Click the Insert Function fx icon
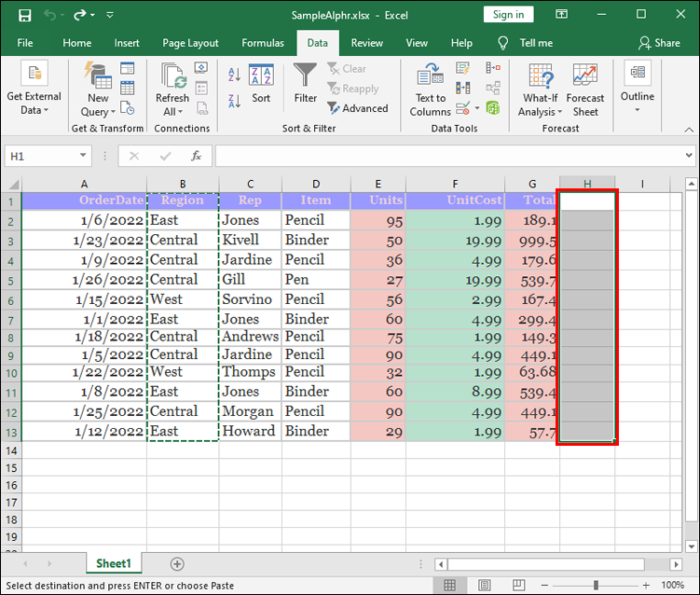Screen dimensions: 700x595 [197, 156]
